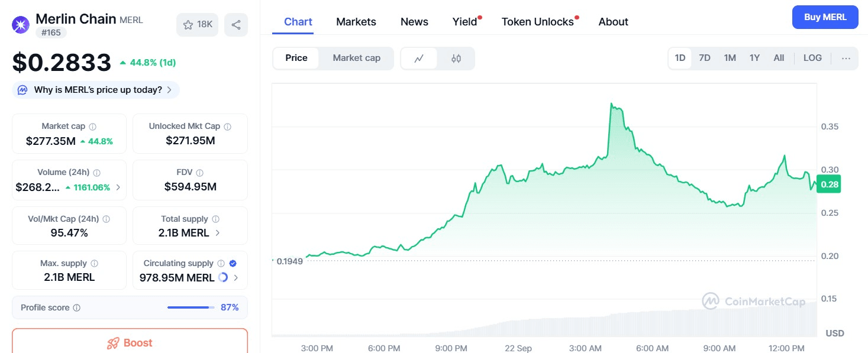Click Market cap info icon
The height and width of the screenshot is (353, 868).
[x=93, y=127]
